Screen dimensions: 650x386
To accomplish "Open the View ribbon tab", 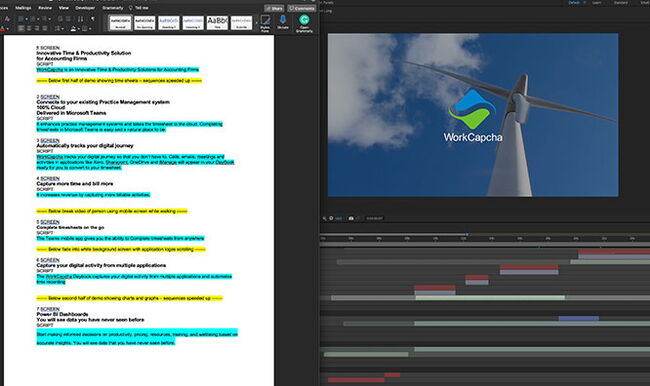I will (63, 7).
